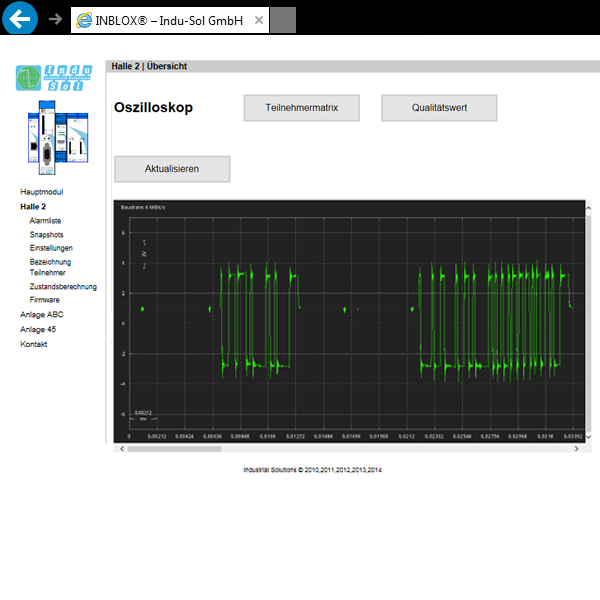The height and width of the screenshot is (600, 600).
Task: Go to Hauptmodul in the sidebar
Action: click(x=41, y=191)
